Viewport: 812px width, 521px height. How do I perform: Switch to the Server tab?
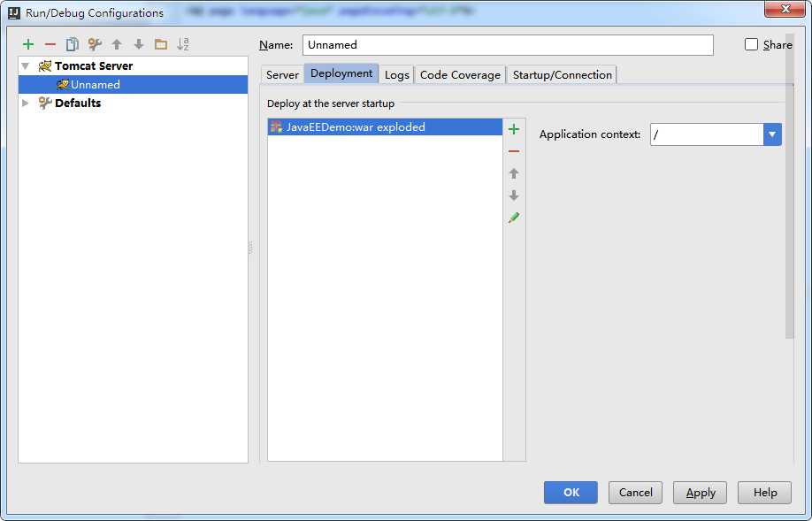pos(282,74)
